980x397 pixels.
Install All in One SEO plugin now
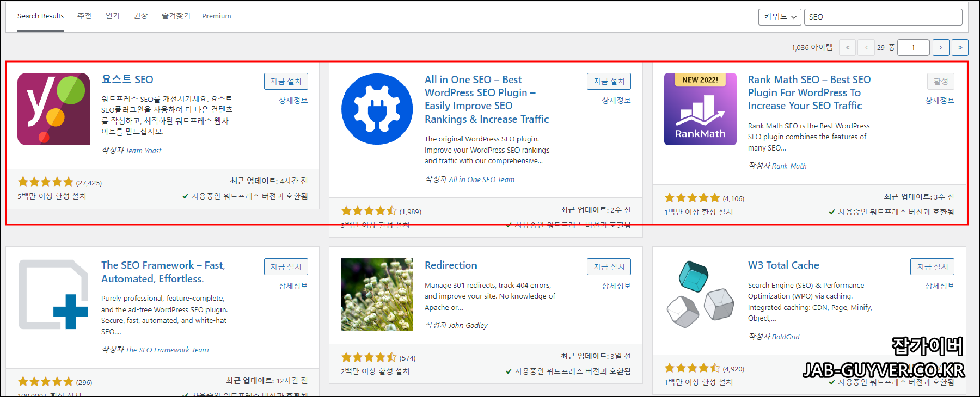coord(609,81)
